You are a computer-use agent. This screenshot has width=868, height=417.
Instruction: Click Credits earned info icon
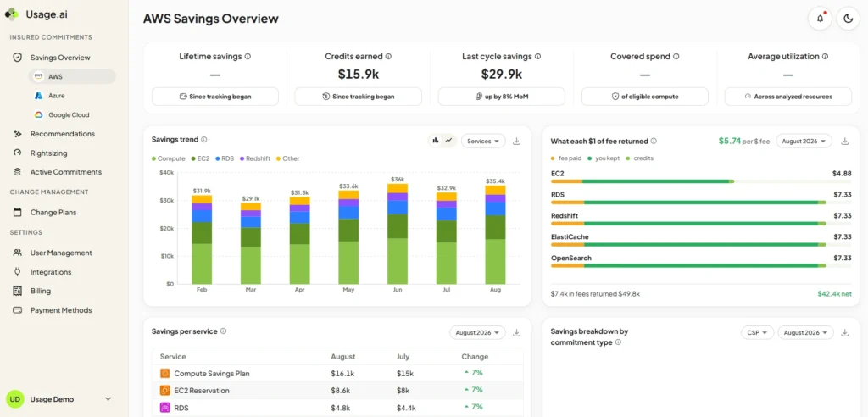(x=388, y=57)
